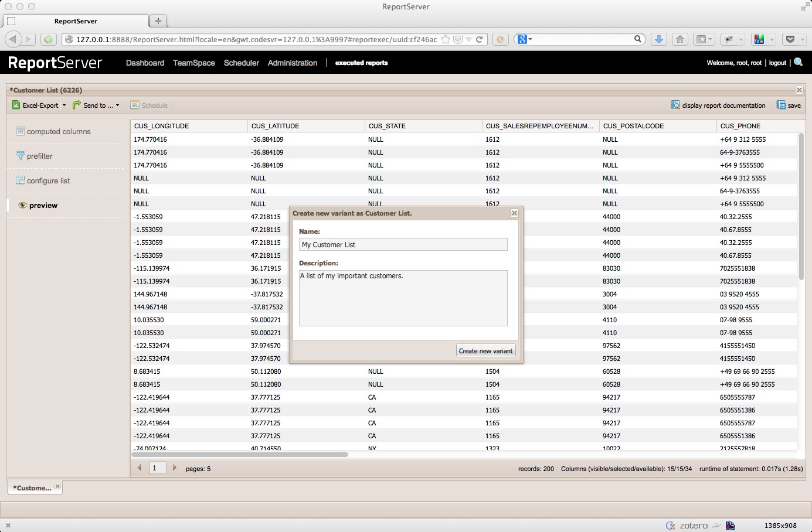This screenshot has width=812, height=532.
Task: Click the Send to icon
Action: [77, 105]
